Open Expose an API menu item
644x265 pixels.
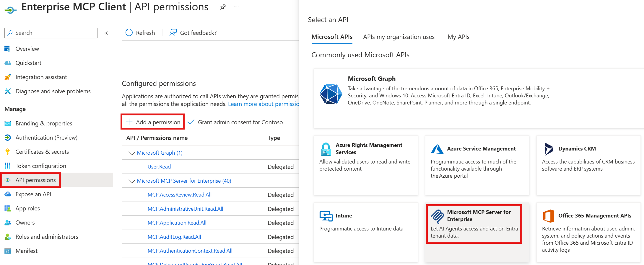coord(33,194)
